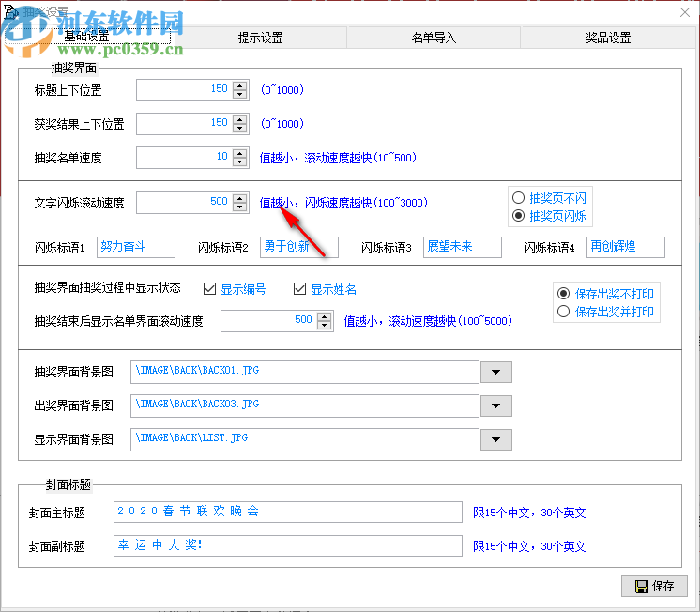Edit the 封面副标题 text field
The image size is (700, 612).
pos(288,545)
